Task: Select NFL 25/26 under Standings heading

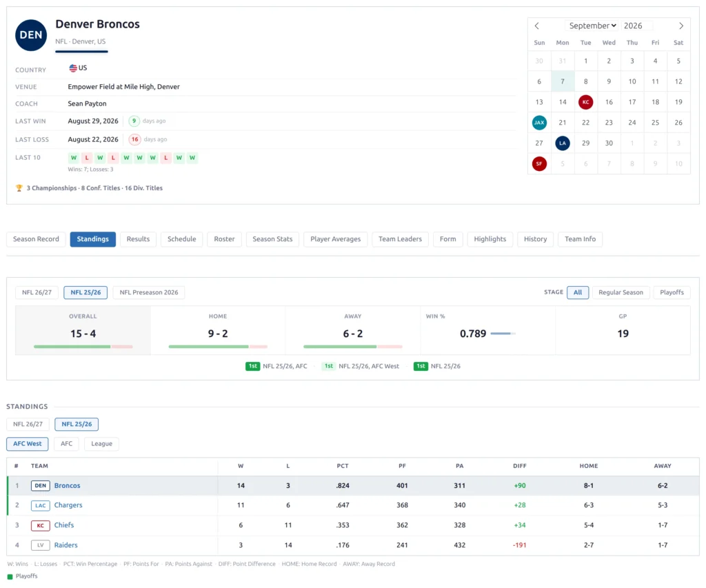Action: pyautogui.click(x=77, y=425)
